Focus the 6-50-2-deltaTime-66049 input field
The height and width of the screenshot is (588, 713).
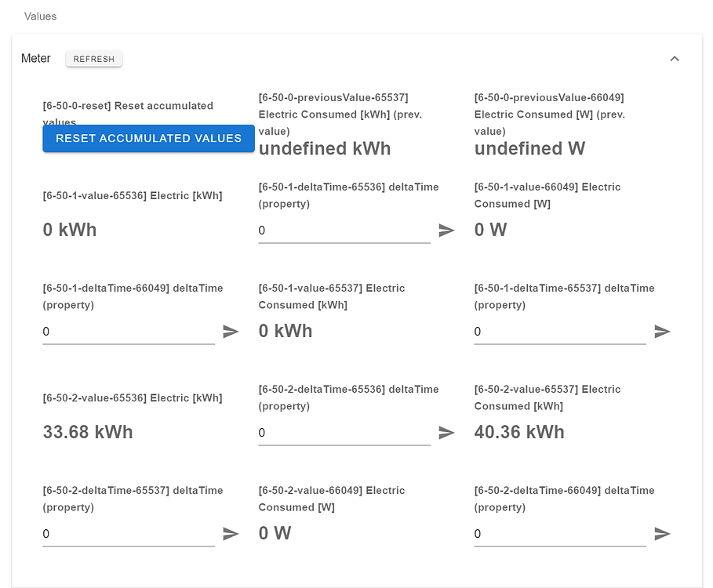click(559, 534)
